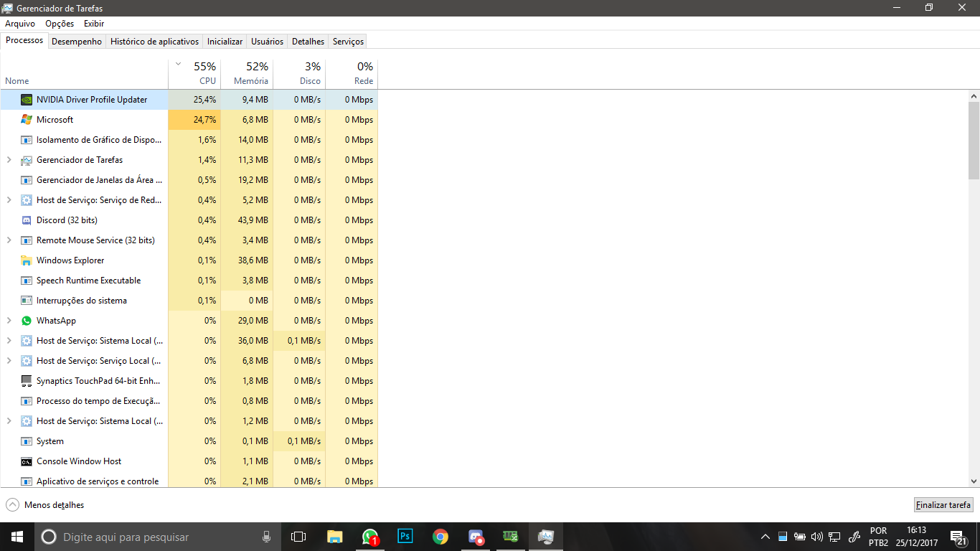Click the Gerenciador de Tarefas process icon
Image resolution: width=980 pixels, height=551 pixels.
tap(27, 160)
